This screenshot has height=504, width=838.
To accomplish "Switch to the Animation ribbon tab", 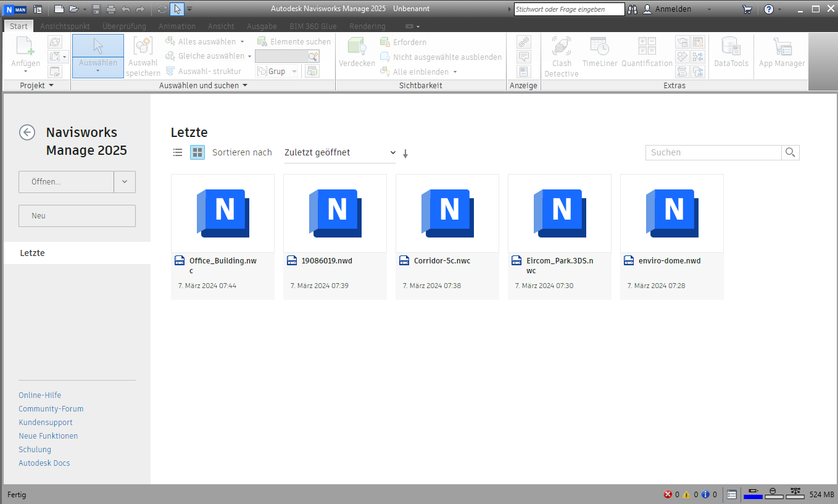I will 177,26.
